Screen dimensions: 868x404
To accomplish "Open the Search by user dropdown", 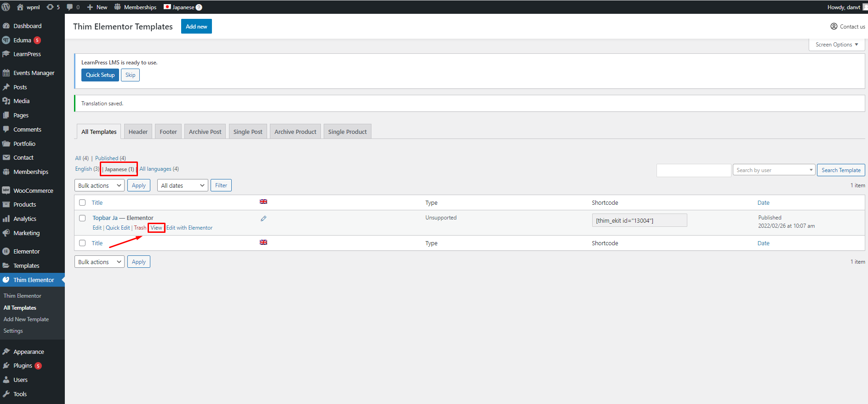I will 774,170.
